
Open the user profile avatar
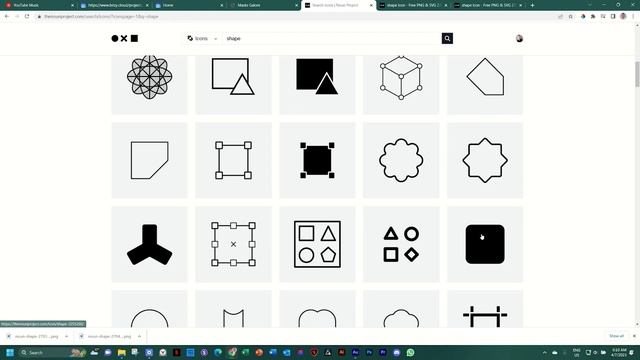[x=519, y=38]
